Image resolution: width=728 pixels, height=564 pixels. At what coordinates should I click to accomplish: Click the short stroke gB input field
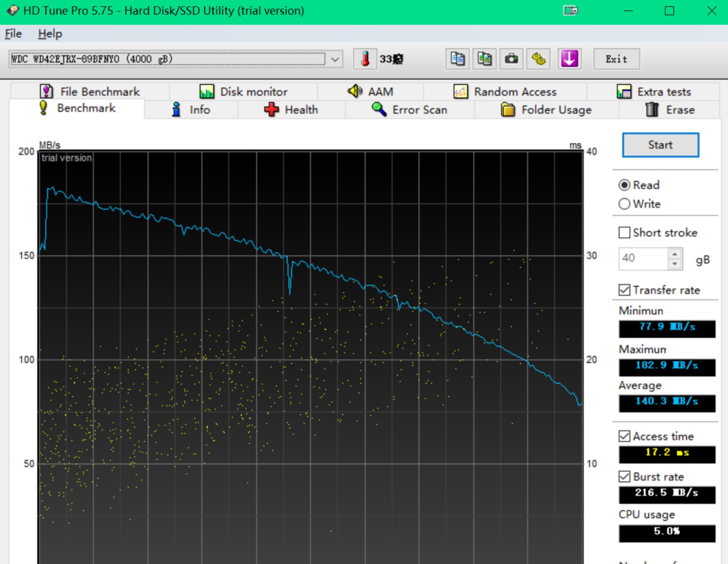[643, 258]
